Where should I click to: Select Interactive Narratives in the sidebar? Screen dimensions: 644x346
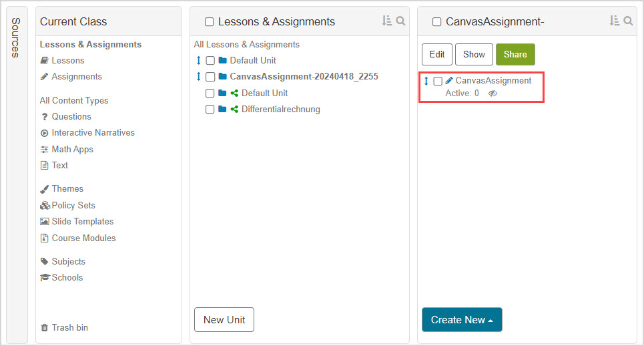pos(93,133)
